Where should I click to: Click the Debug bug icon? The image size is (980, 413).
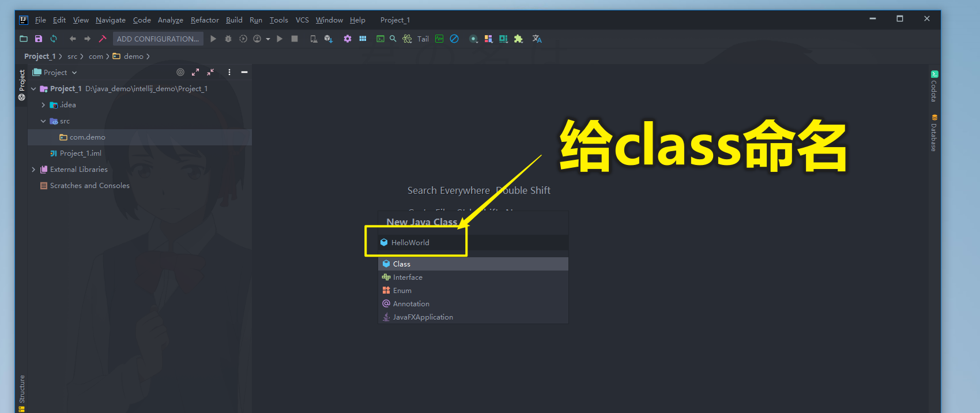(x=228, y=39)
